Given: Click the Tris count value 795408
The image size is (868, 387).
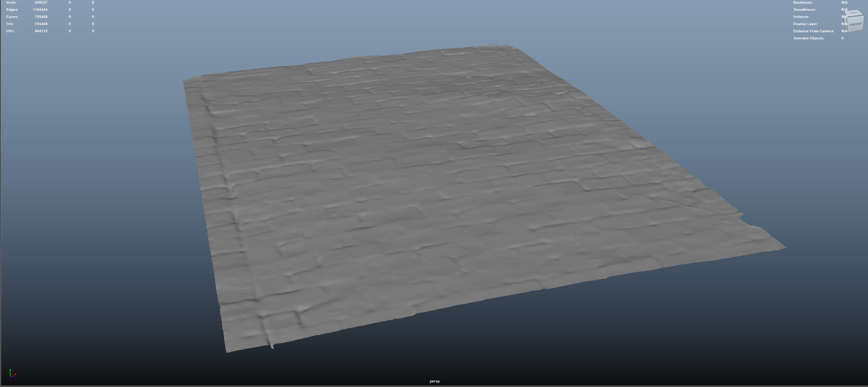Looking at the screenshot, I should pyautogui.click(x=41, y=24).
